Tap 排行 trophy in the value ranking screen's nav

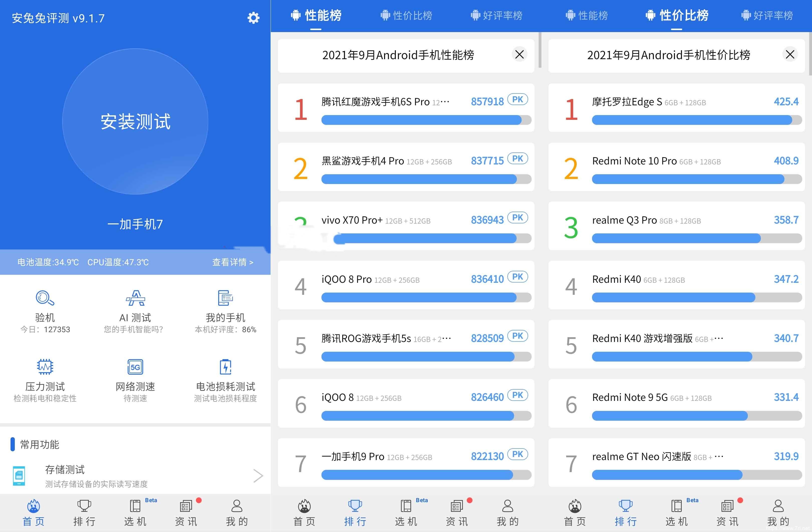point(626,512)
